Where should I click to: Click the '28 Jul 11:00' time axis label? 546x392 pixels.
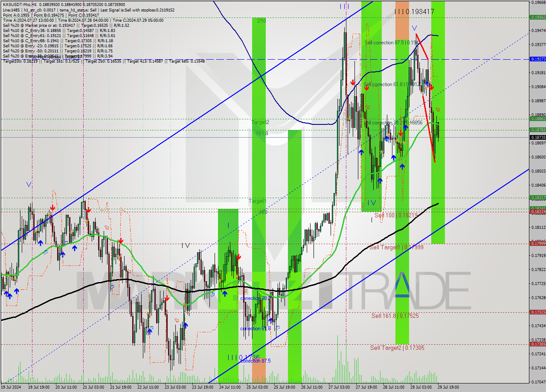pyautogui.click(x=394, y=388)
